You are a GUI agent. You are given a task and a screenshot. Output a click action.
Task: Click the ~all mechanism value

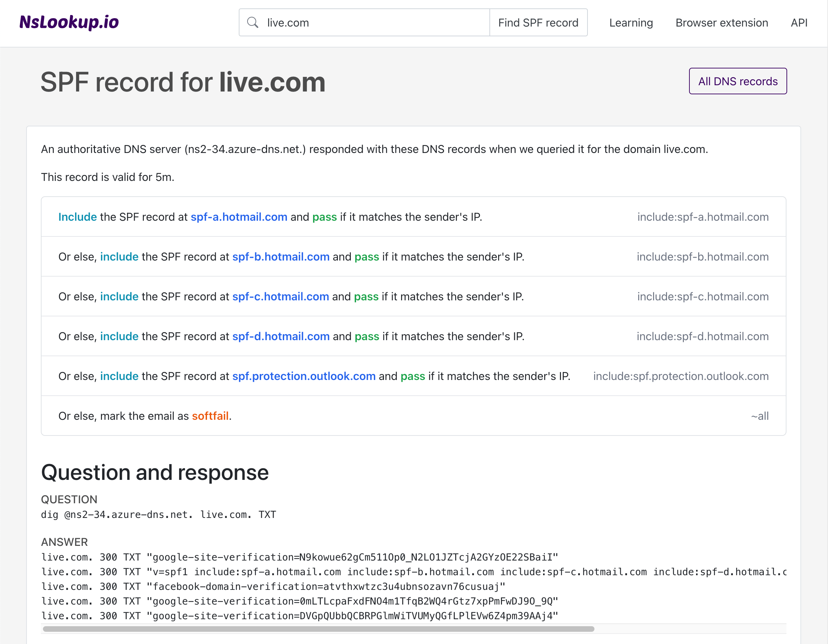(x=760, y=416)
